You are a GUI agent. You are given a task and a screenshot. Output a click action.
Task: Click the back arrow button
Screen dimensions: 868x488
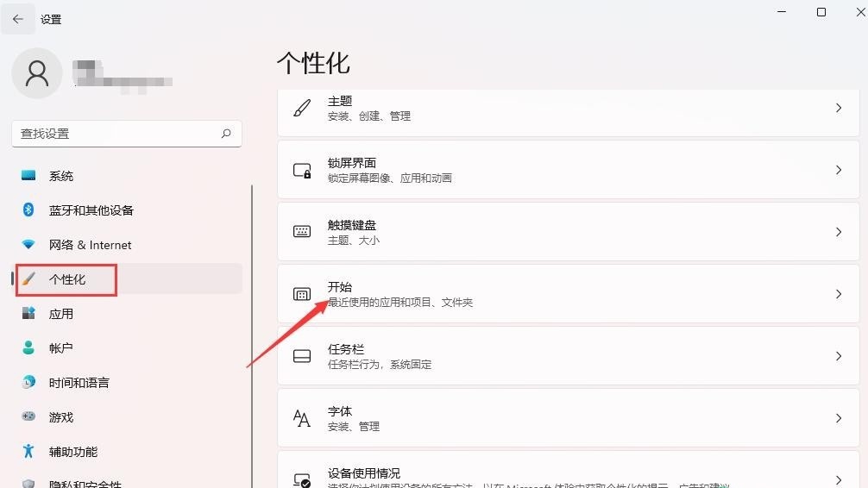(18, 19)
